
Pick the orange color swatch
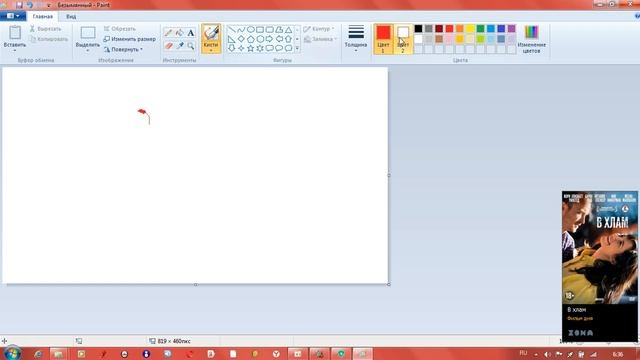click(x=460, y=29)
